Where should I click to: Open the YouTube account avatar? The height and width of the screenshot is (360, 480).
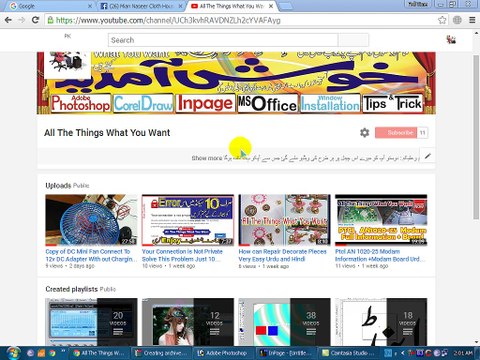(451, 40)
